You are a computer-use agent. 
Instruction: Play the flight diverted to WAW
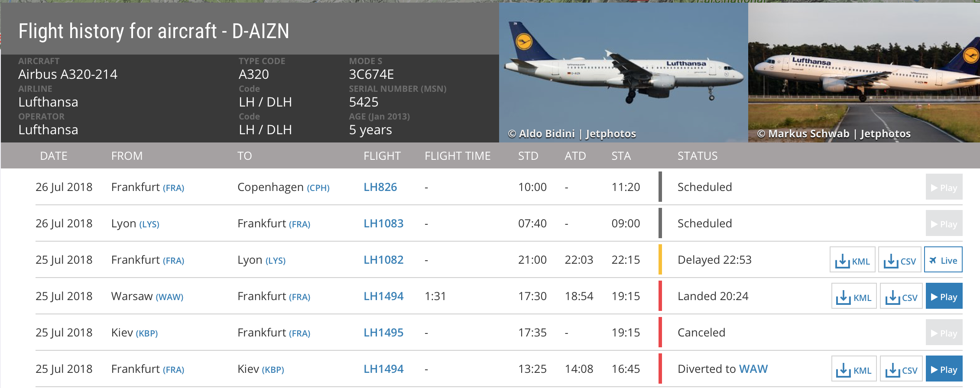pos(944,369)
